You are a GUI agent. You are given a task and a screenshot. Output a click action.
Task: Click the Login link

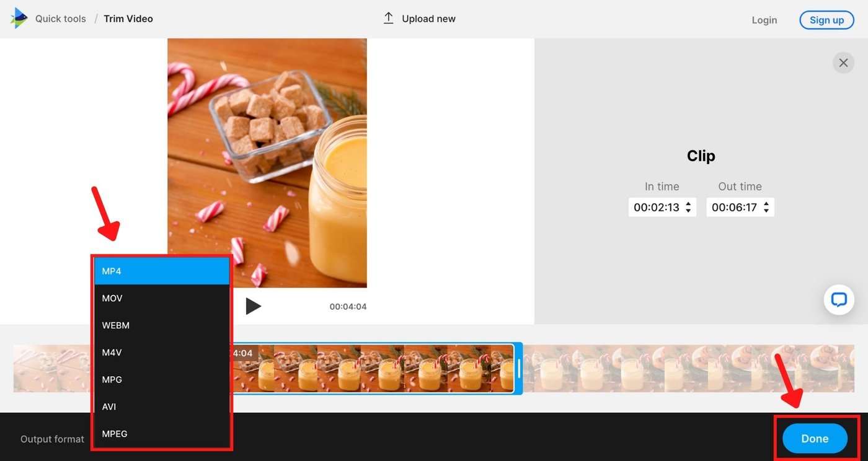point(764,20)
